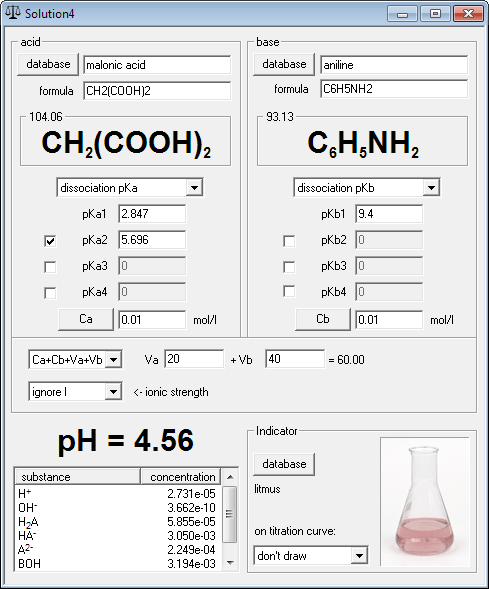This screenshot has width=489, height=589.
Task: Open the acid database
Action: pyautogui.click(x=48, y=64)
